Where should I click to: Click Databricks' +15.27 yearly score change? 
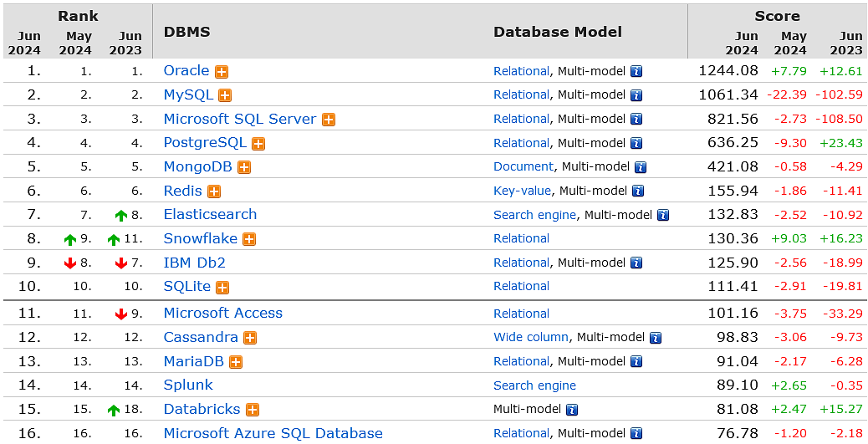[840, 409]
